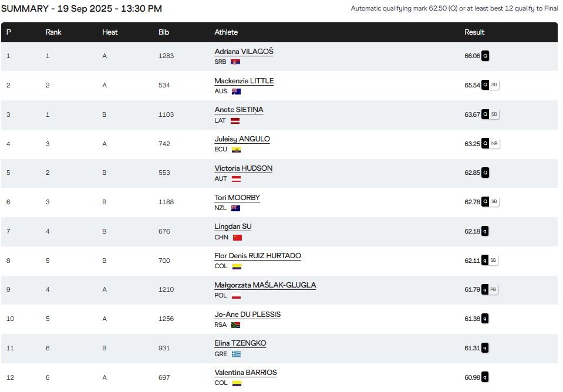This screenshot has width=563, height=392.
Task: Click the Latvia flag beside LAT
Action: (x=235, y=120)
